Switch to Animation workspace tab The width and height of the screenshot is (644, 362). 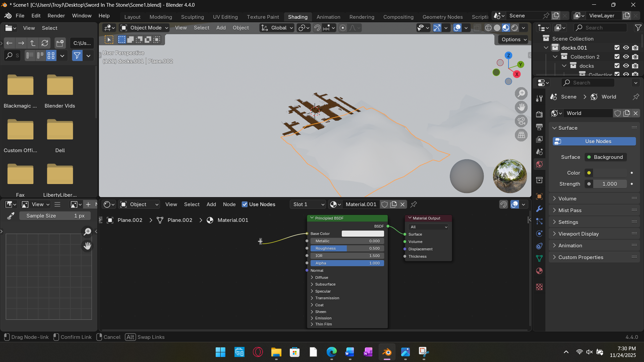point(328,17)
